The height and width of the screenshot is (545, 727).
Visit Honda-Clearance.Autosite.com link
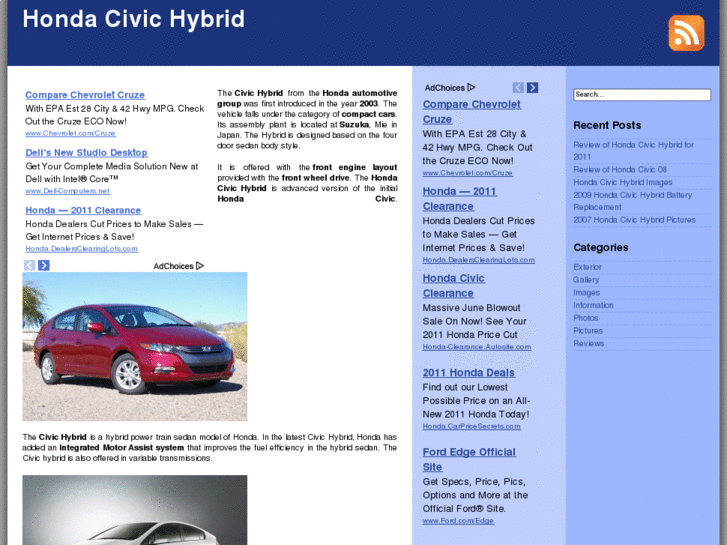(x=477, y=346)
